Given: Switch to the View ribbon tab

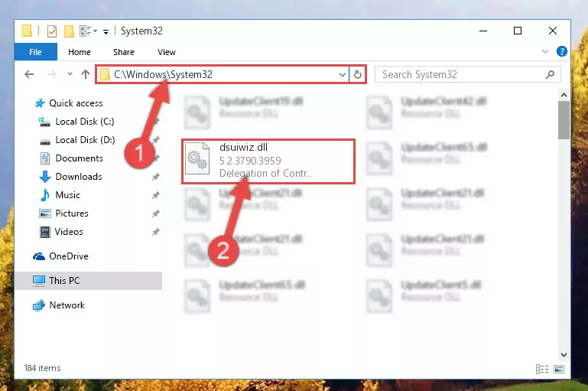Looking at the screenshot, I should [167, 52].
